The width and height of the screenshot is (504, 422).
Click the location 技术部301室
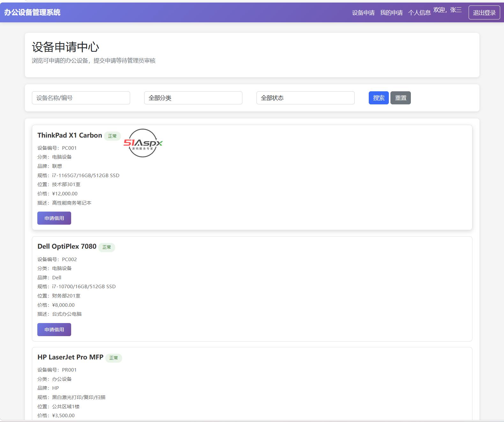coord(66,184)
